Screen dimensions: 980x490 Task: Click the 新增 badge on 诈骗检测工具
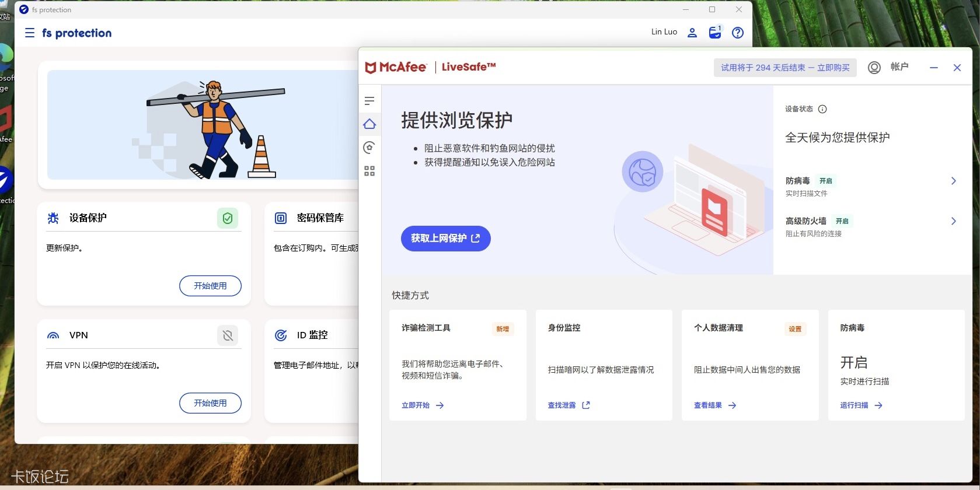click(x=503, y=329)
